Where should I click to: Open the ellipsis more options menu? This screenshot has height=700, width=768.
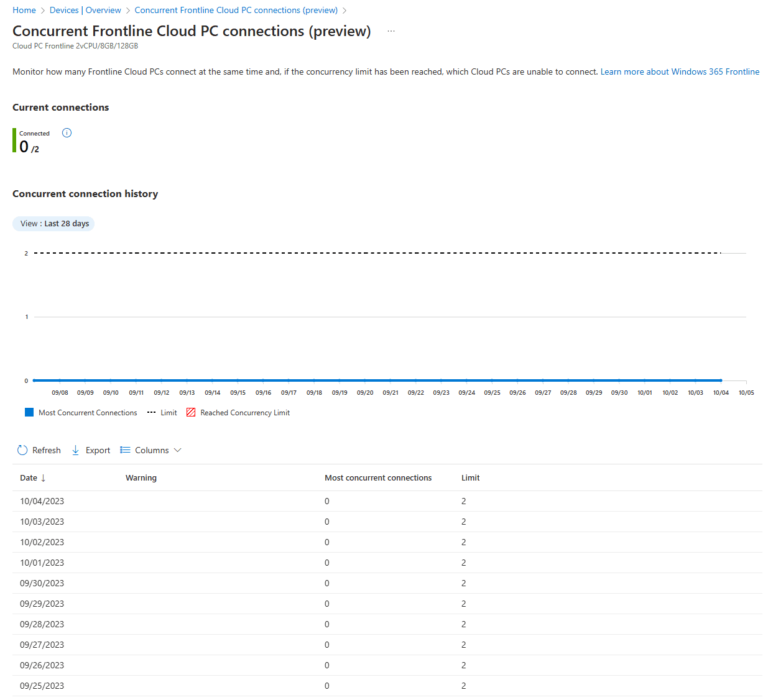click(391, 31)
